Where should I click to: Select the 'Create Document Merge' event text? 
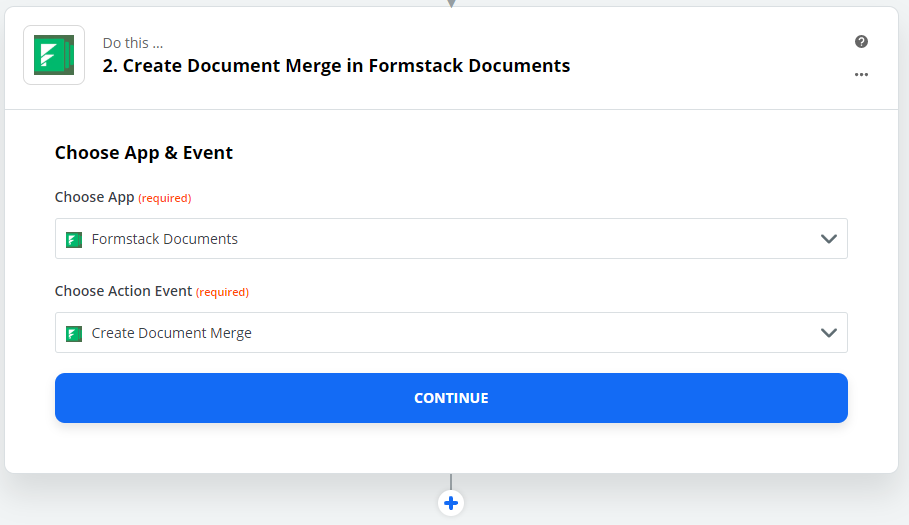tap(171, 333)
